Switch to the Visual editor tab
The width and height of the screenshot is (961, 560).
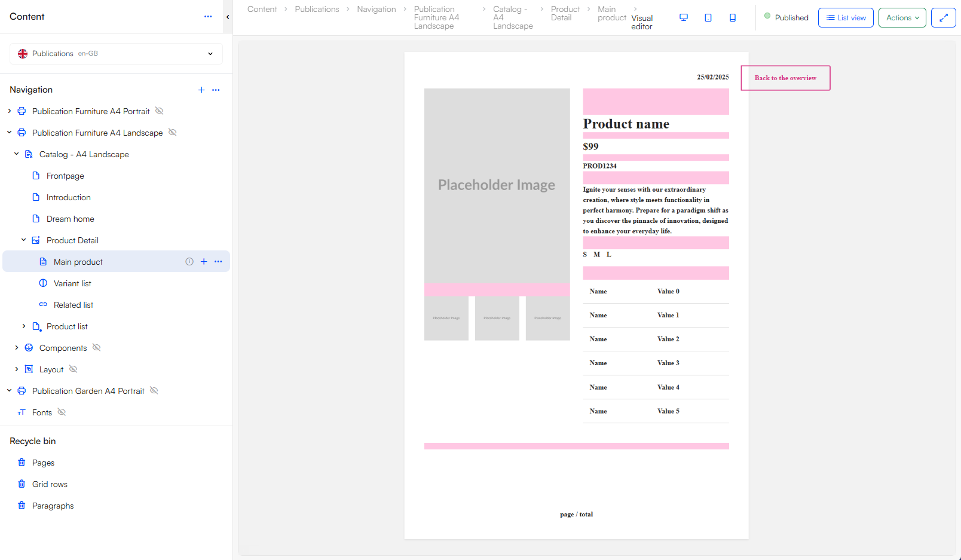point(642,22)
